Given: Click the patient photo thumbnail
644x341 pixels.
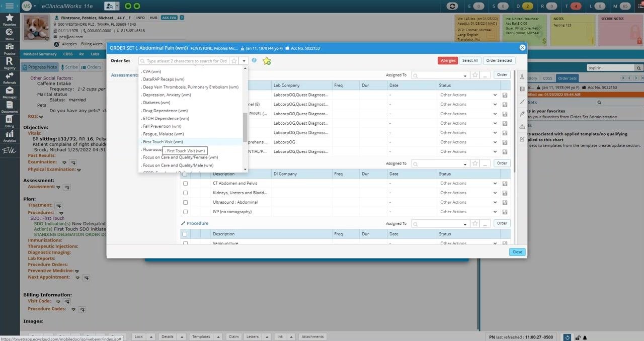Looking at the screenshot, I should (37, 28).
